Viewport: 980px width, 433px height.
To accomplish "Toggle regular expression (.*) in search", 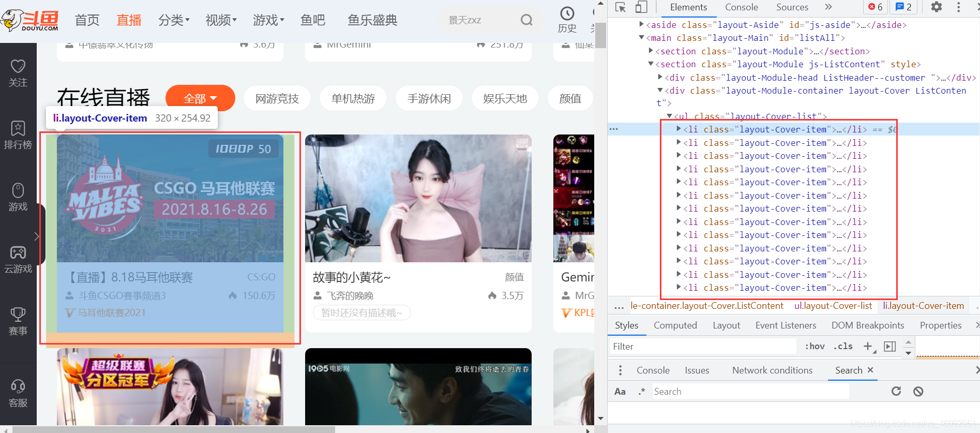I will click(x=642, y=392).
